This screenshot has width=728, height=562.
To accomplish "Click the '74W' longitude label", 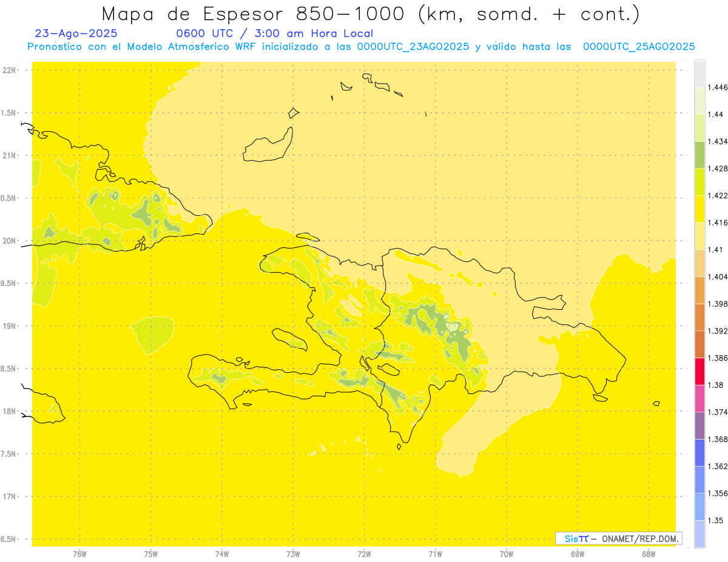I will click(222, 554).
